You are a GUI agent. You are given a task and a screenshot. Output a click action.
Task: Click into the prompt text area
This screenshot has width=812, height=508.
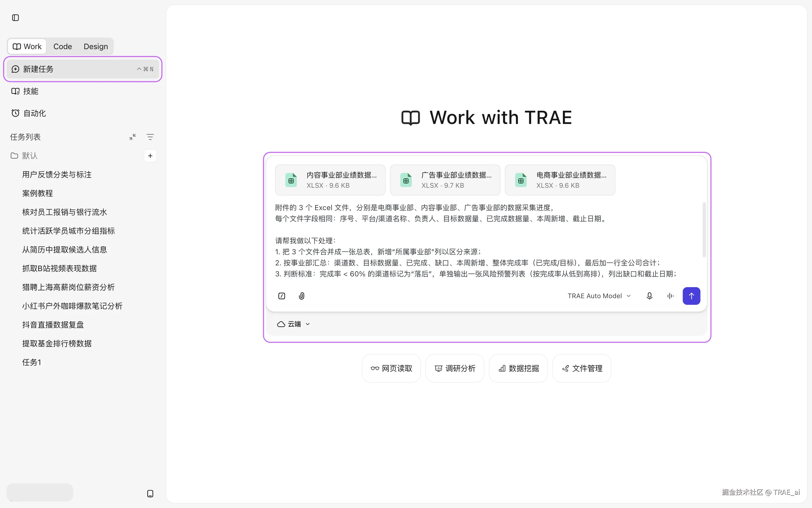487,240
